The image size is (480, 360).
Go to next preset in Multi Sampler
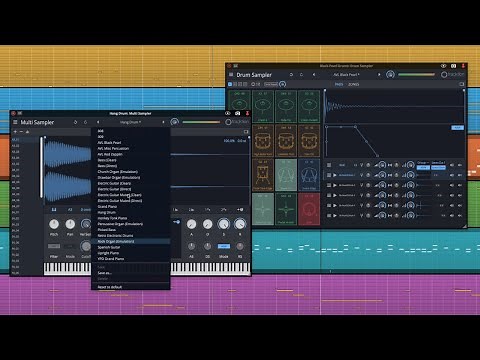pyautogui.click(x=163, y=122)
